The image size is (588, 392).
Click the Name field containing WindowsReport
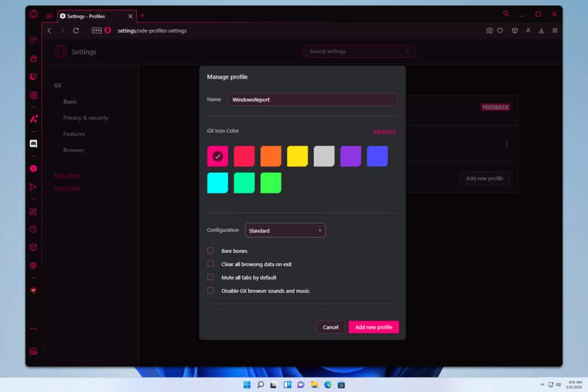click(x=312, y=100)
